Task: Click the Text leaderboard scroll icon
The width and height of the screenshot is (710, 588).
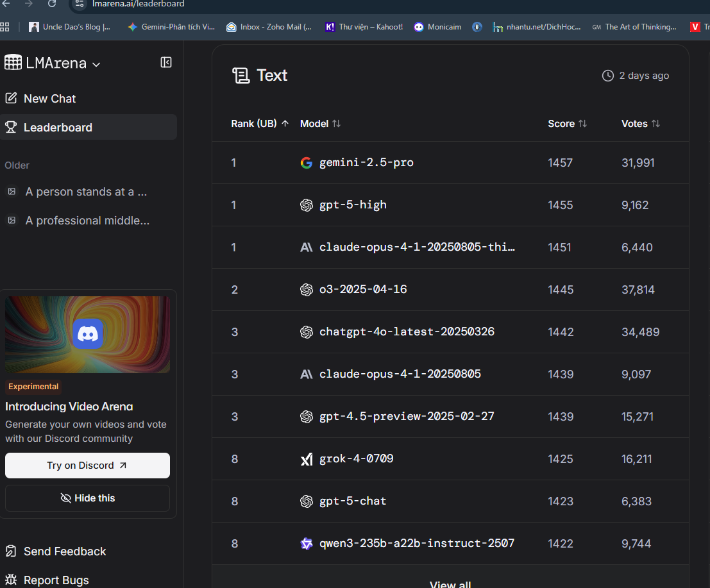Action: 241,76
